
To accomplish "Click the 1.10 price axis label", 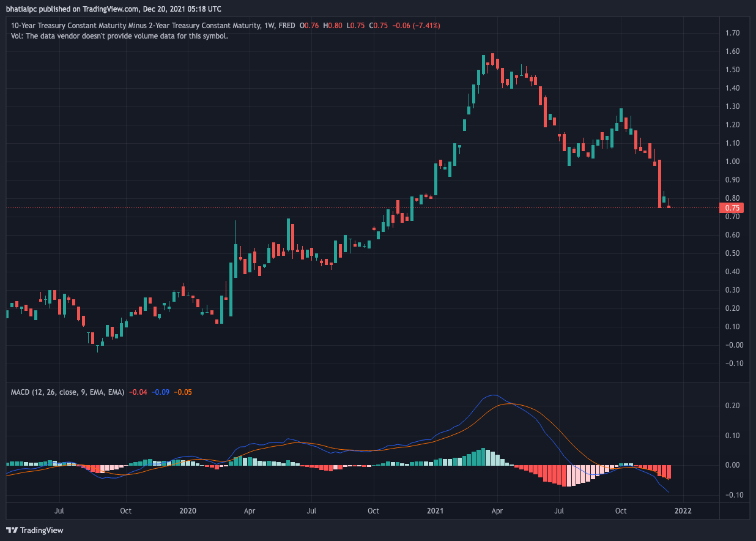I will 732,143.
